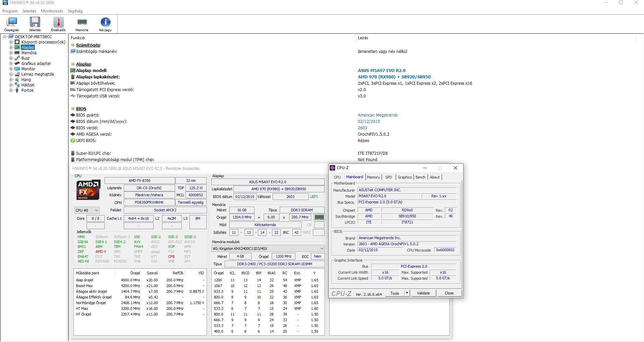Click the Alaplap modell board icon
The width and height of the screenshot is (644, 342).
point(72,71)
